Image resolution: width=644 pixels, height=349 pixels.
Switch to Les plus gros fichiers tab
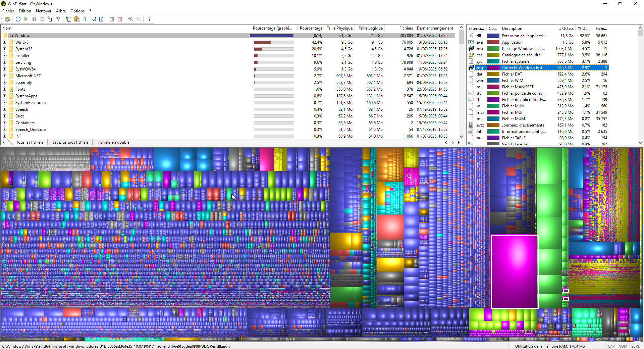point(70,142)
